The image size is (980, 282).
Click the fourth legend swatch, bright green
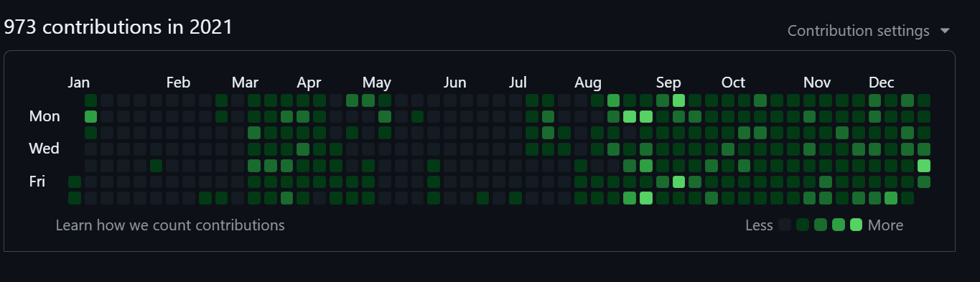(839, 225)
